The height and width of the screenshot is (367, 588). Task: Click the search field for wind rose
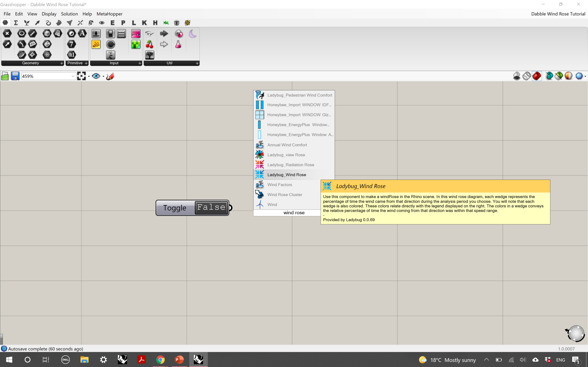tap(294, 213)
